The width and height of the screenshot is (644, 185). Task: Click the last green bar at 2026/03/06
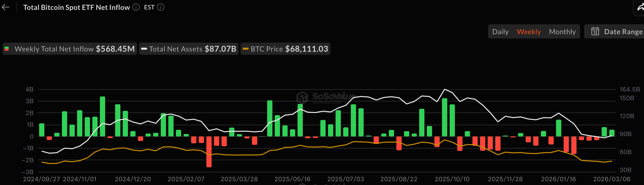pos(612,133)
